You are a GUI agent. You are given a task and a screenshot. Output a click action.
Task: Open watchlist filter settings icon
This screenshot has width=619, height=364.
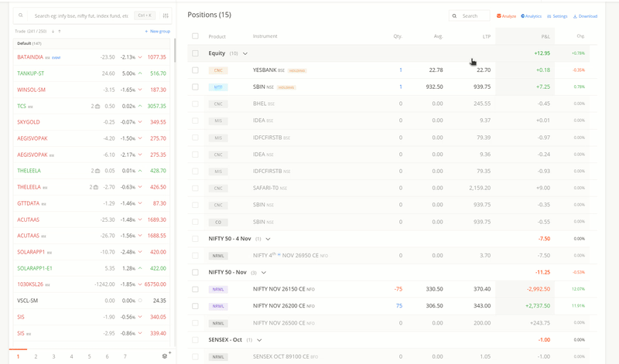tap(166, 15)
